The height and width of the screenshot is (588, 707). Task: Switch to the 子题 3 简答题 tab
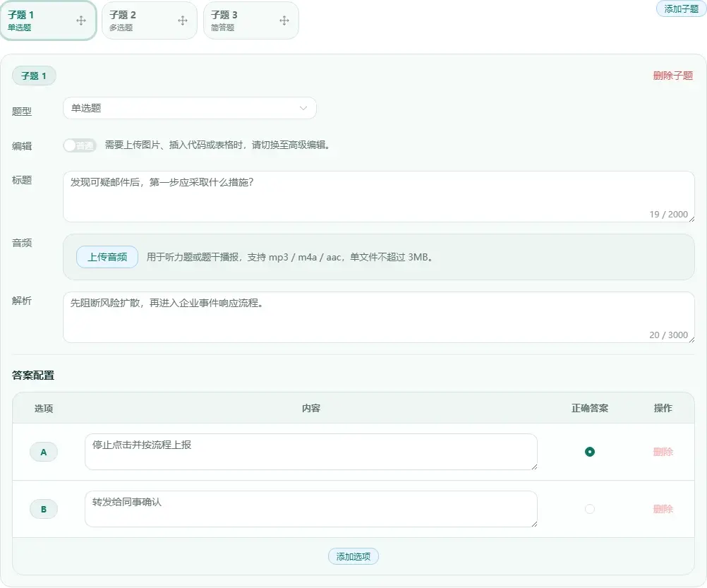(250, 20)
